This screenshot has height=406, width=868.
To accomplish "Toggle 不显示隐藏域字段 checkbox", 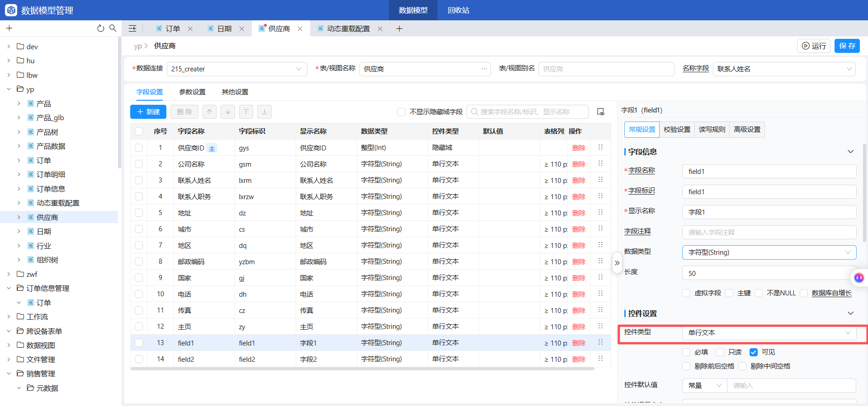I will (x=401, y=112).
